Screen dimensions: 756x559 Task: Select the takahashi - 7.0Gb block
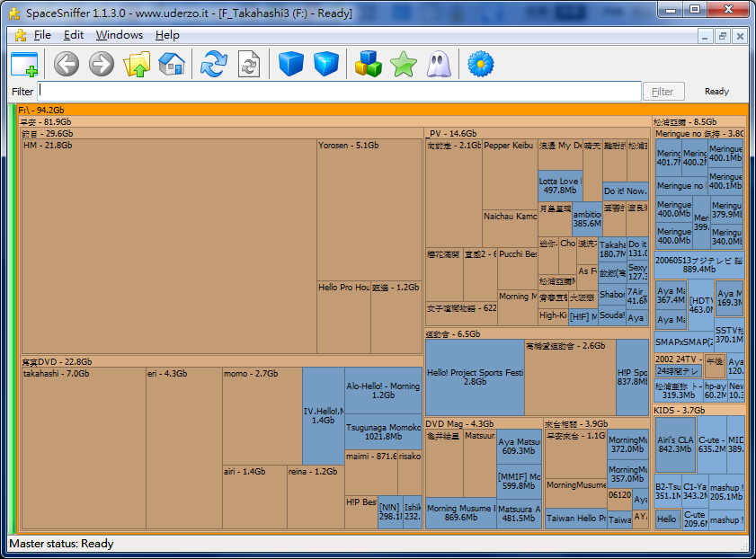[x=84, y=448]
